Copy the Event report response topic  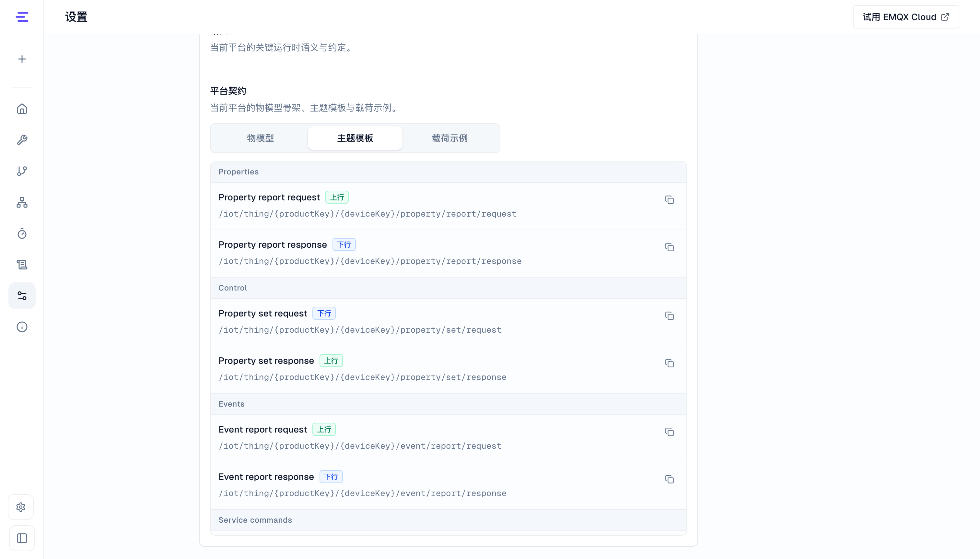669,479
